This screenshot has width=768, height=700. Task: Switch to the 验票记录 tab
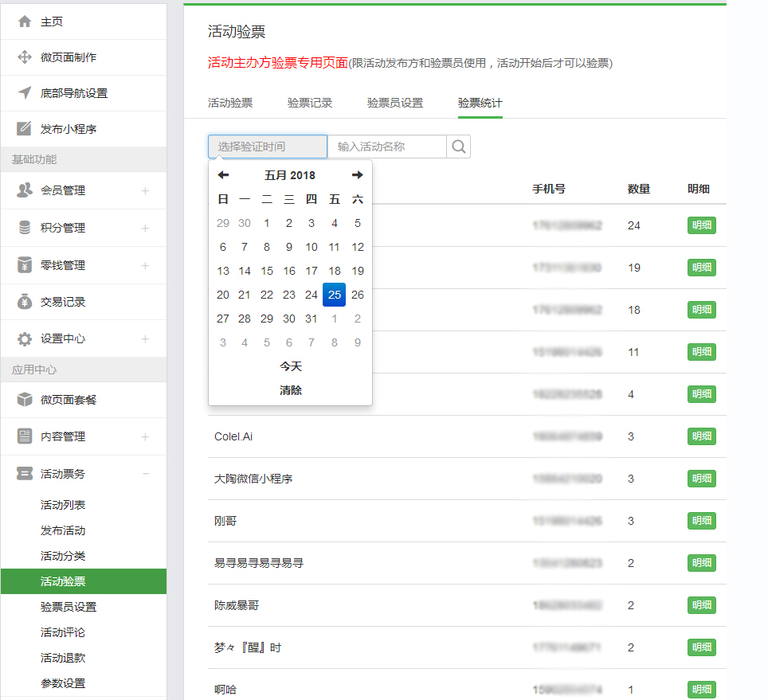pos(310,103)
